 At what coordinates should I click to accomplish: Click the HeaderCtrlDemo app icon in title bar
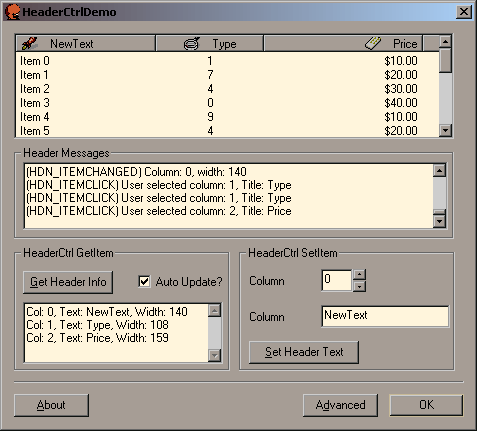click(13, 12)
